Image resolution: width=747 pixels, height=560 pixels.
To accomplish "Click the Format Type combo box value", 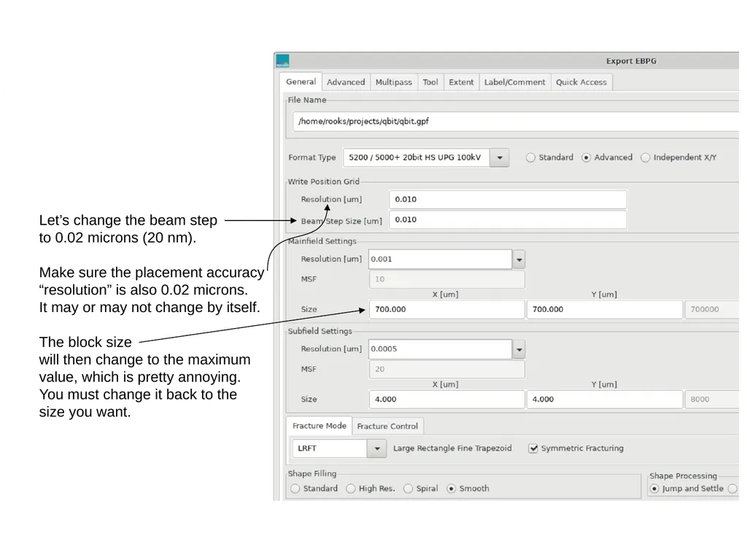I will click(x=416, y=157).
